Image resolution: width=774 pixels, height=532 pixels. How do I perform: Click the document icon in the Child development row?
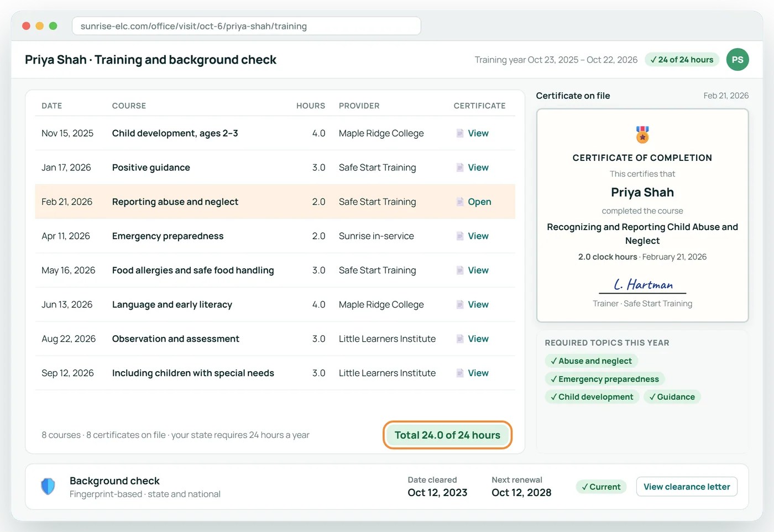coord(460,133)
